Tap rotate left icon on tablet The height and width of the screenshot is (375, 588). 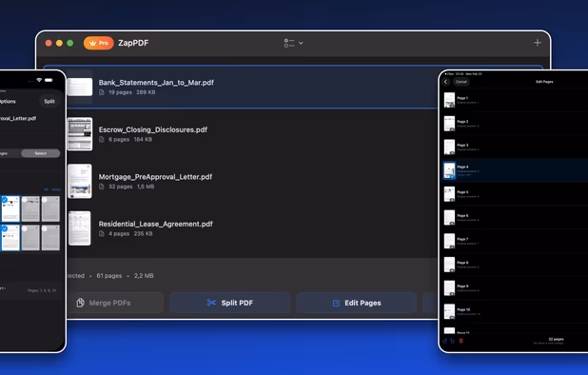coord(445,341)
